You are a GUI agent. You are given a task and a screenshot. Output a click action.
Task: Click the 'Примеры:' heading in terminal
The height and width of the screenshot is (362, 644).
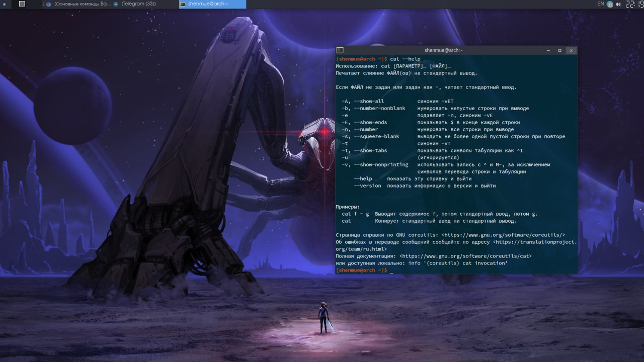[348, 207]
